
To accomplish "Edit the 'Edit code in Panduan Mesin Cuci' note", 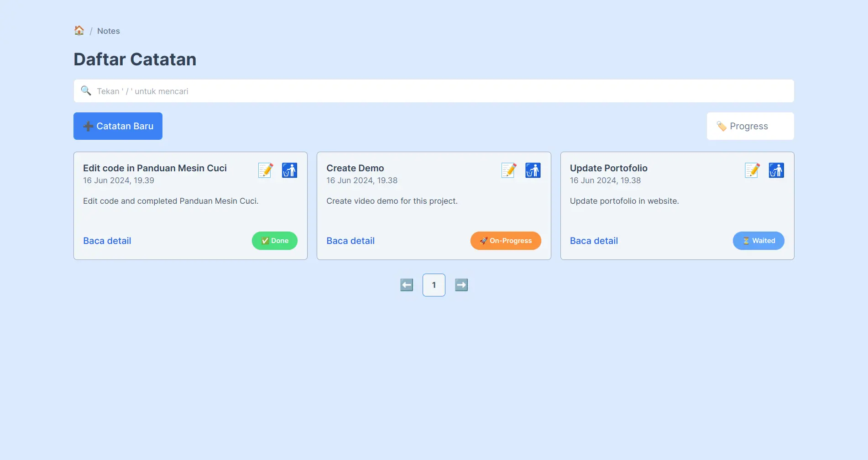I will pos(266,170).
